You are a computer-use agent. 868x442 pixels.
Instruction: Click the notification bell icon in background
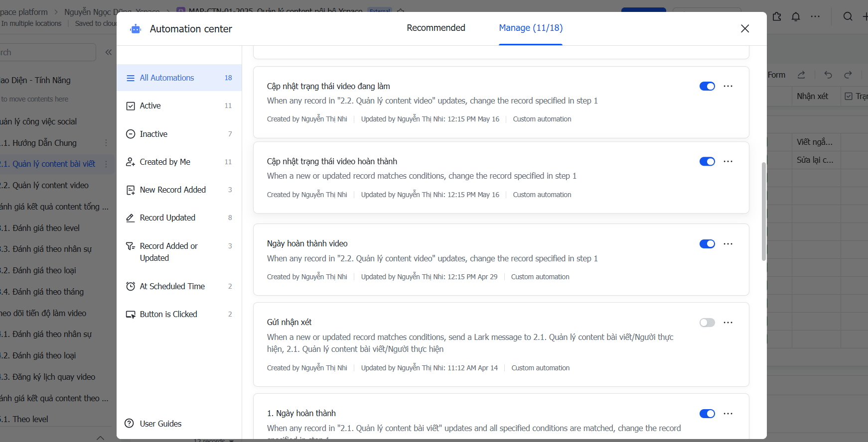tap(796, 16)
